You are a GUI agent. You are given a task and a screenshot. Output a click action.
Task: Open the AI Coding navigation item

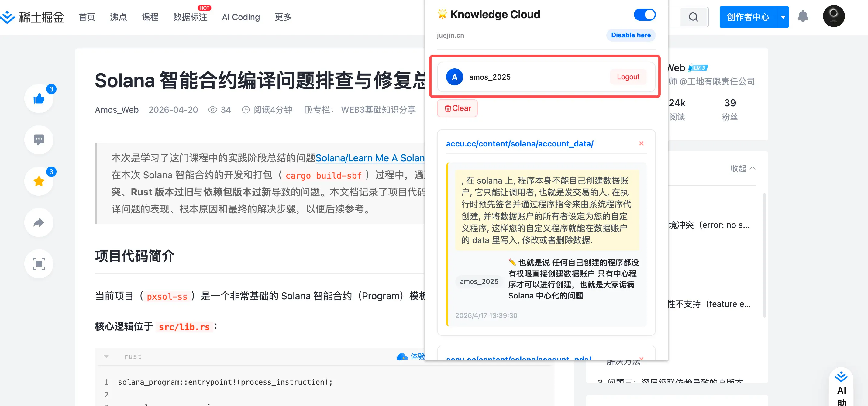[x=241, y=17]
